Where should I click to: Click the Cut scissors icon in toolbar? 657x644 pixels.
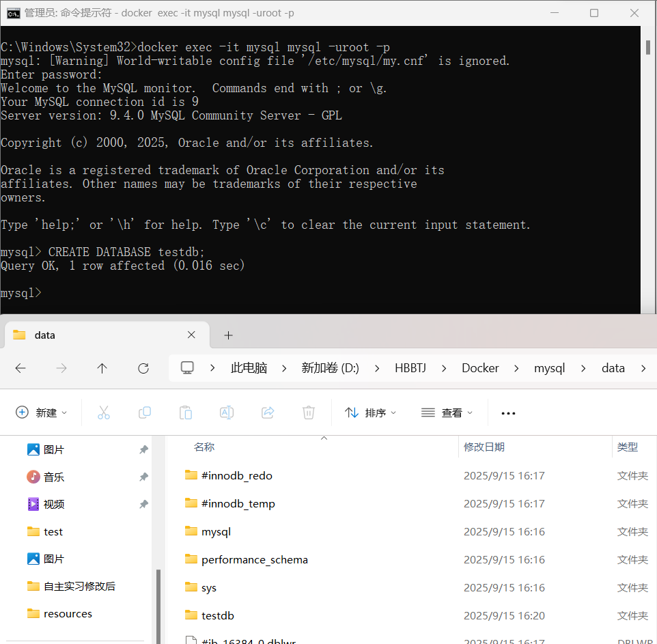104,412
